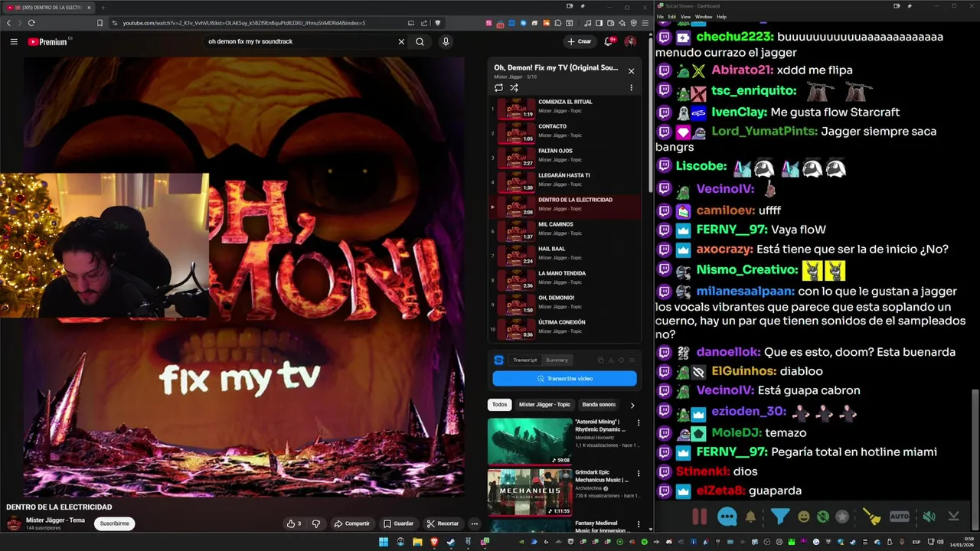Play MIL CAMINOS from the playlist
980x551 pixels.
565,231
